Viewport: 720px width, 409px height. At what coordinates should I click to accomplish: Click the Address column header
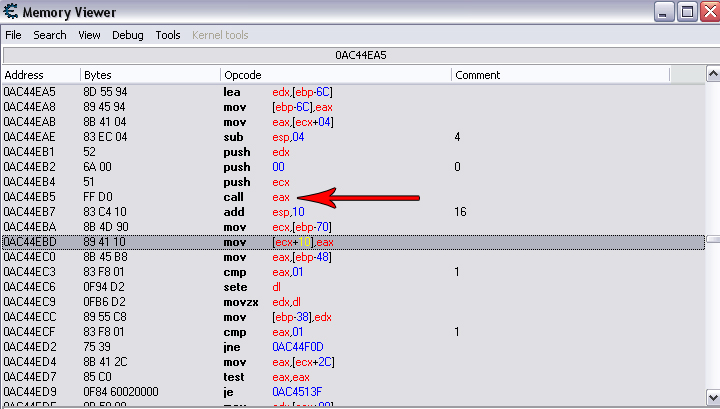pyautogui.click(x=40, y=75)
